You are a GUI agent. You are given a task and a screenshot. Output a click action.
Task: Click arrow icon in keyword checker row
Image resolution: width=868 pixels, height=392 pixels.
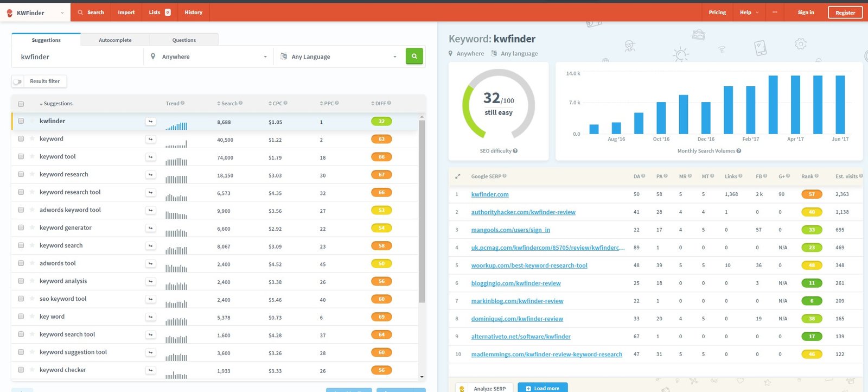(151, 370)
